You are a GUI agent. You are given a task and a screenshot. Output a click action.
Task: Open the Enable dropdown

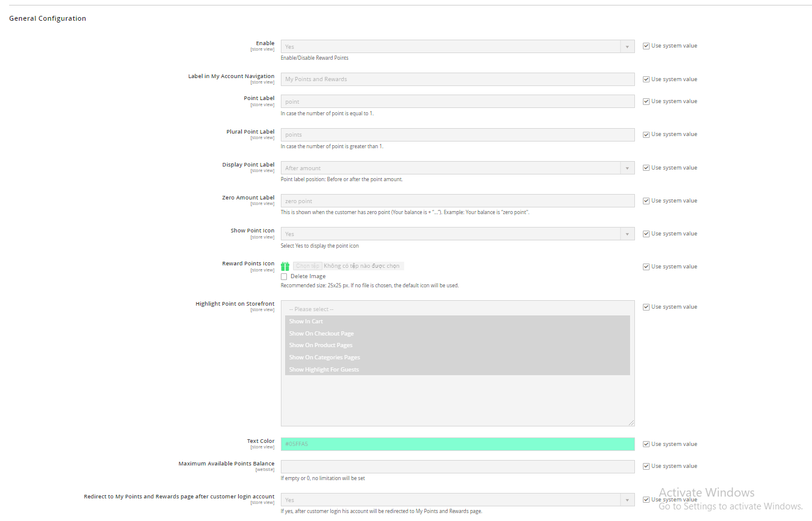[457, 46]
